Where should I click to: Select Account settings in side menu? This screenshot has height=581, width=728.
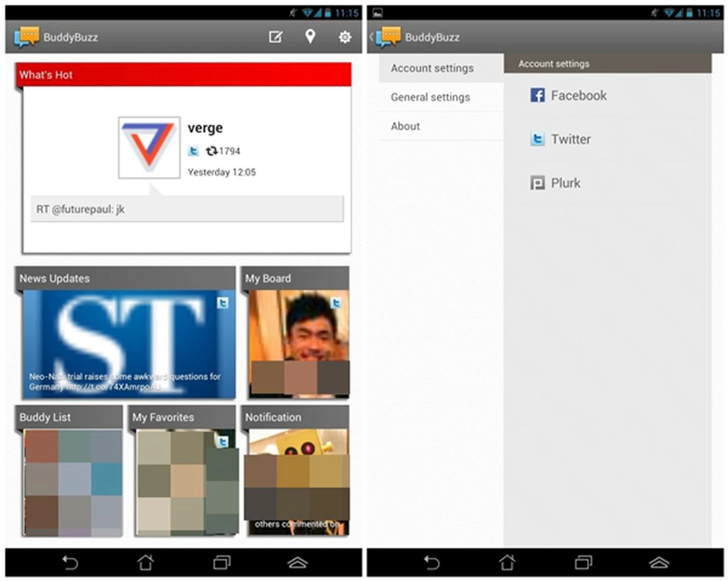432,69
